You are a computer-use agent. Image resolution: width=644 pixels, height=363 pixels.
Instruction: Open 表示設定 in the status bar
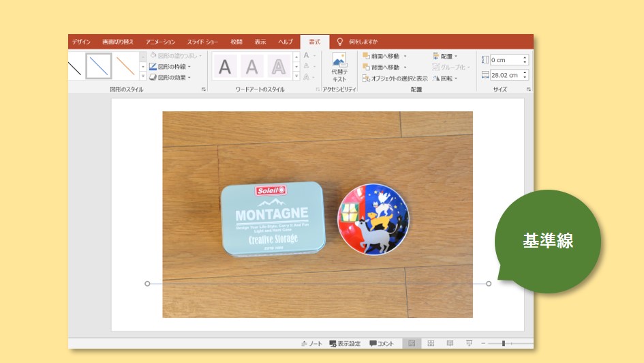tap(345, 343)
